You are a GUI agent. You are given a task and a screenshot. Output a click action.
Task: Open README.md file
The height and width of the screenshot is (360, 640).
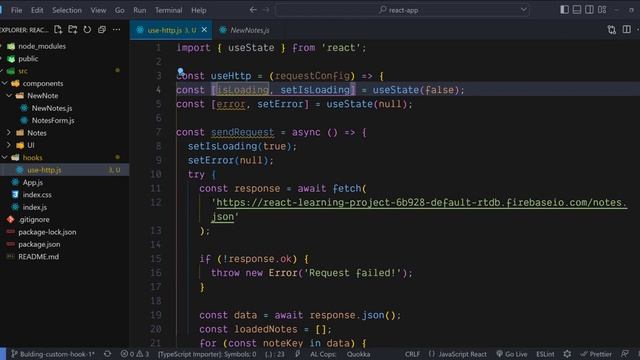tap(38, 256)
